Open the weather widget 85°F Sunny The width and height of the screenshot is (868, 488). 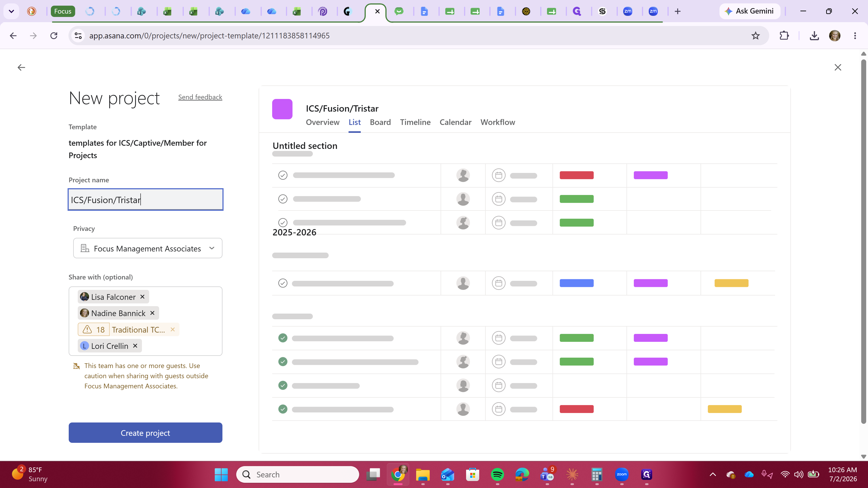pyautogui.click(x=30, y=474)
